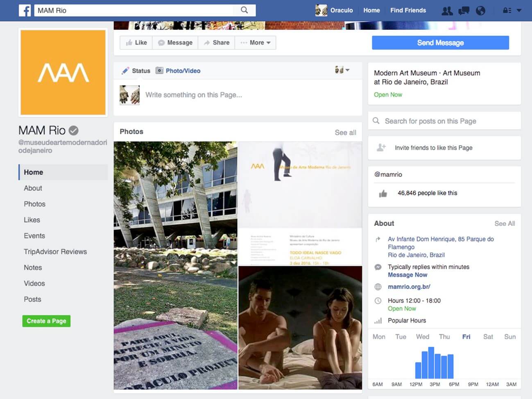Image resolution: width=532 pixels, height=399 pixels.
Task: Select Thu in Popular Hours
Action: (444, 337)
